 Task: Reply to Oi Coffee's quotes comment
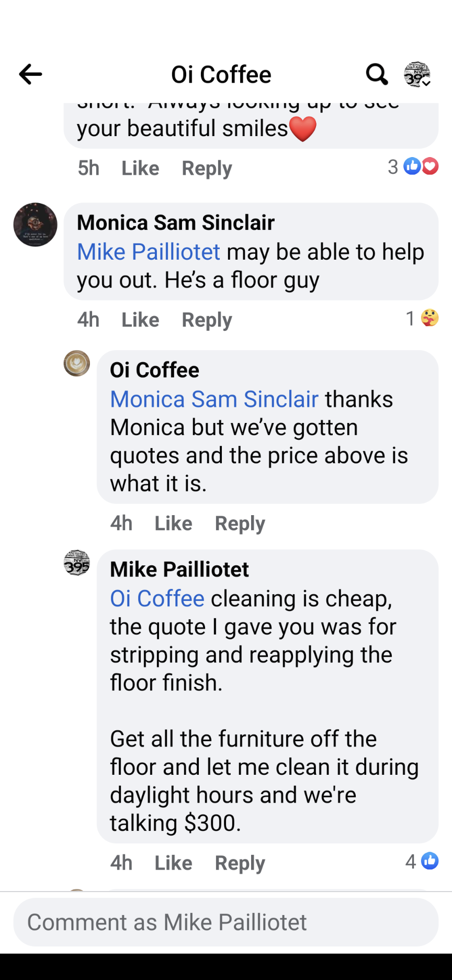click(x=240, y=524)
